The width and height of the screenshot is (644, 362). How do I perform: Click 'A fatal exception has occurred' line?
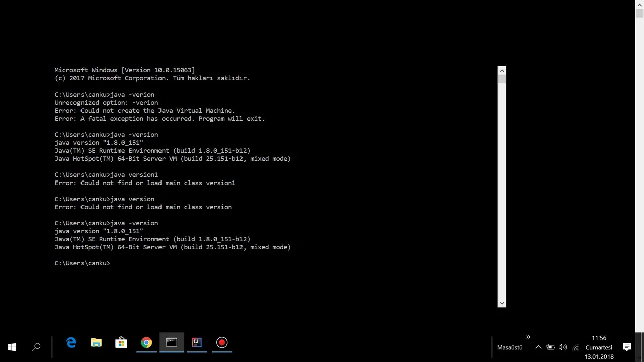(159, 119)
